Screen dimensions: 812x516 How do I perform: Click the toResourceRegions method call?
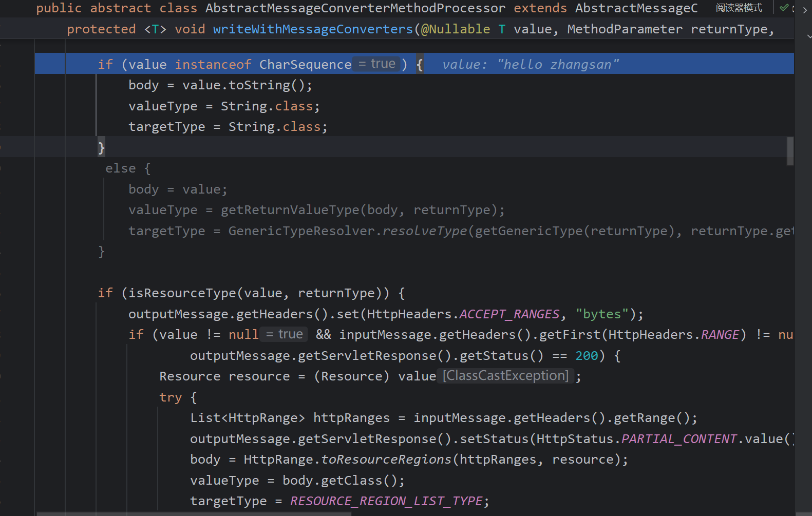386,460
